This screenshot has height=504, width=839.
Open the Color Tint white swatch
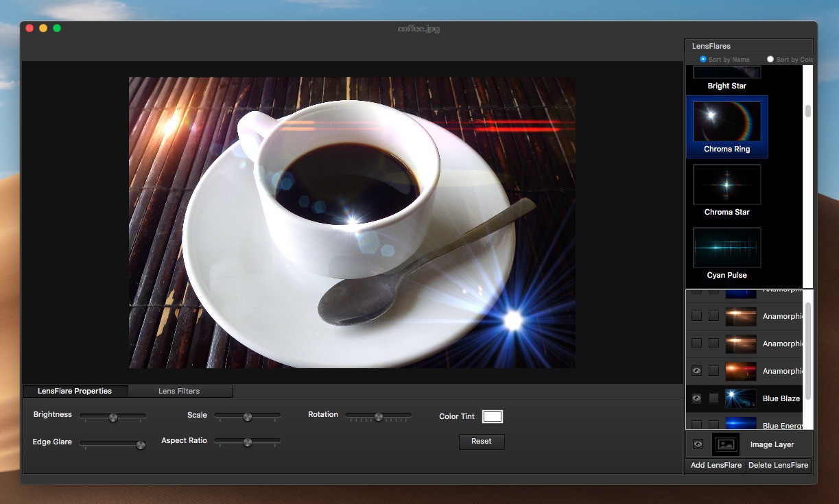[492, 416]
